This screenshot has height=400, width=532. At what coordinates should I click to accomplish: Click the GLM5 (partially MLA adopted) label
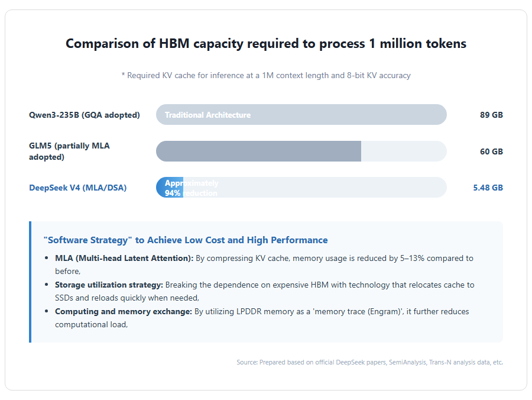[69, 151]
